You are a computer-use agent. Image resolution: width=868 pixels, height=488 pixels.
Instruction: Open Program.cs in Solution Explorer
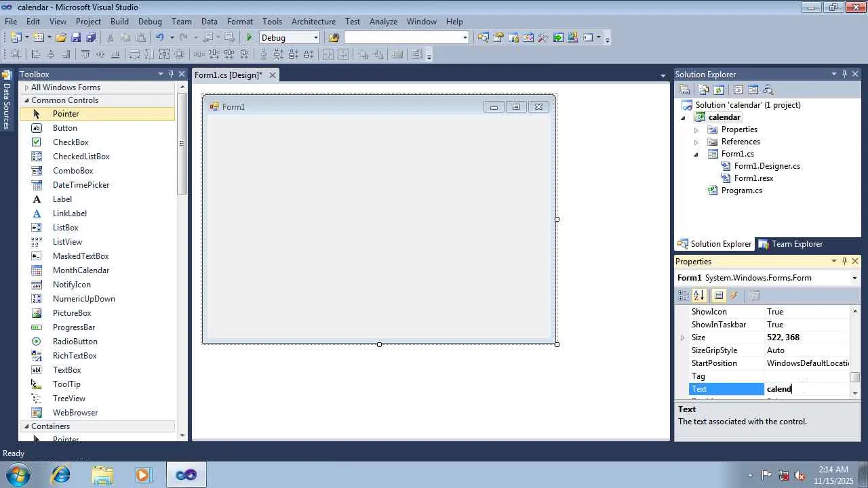click(x=741, y=190)
